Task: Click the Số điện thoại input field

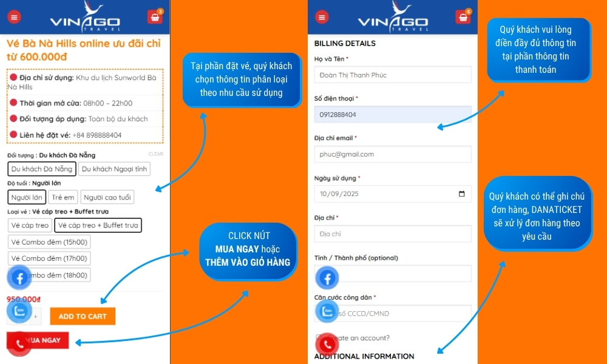Action: [393, 115]
